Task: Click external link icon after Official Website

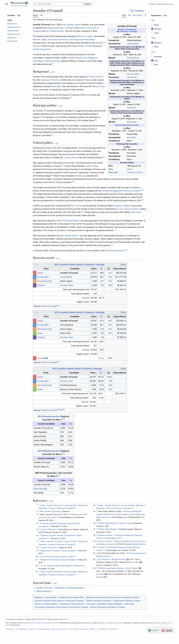Action: (51, 591)
